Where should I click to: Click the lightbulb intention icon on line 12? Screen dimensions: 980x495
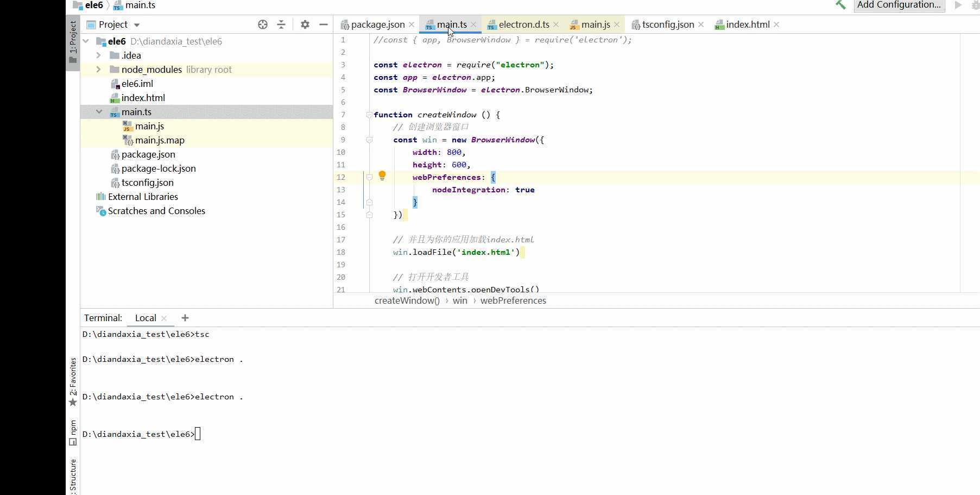coord(382,176)
